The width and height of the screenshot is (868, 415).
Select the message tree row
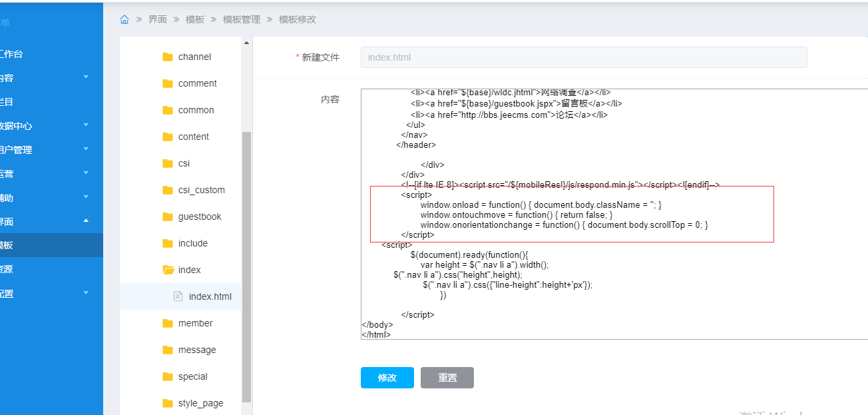pos(180,350)
